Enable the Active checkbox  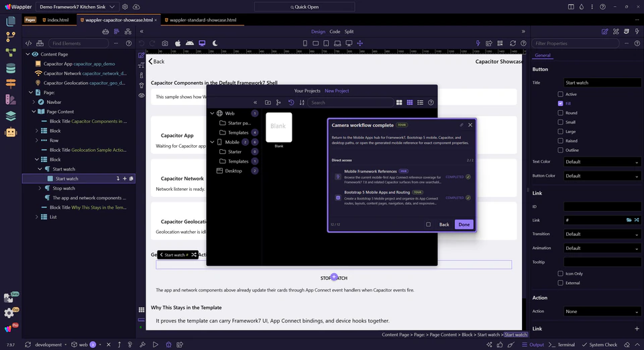tap(560, 94)
